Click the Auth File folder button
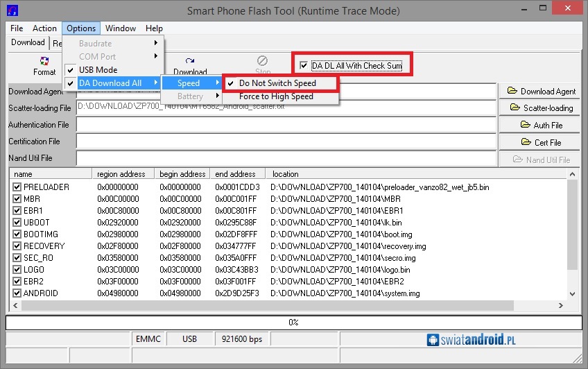588x369 pixels. [541, 125]
